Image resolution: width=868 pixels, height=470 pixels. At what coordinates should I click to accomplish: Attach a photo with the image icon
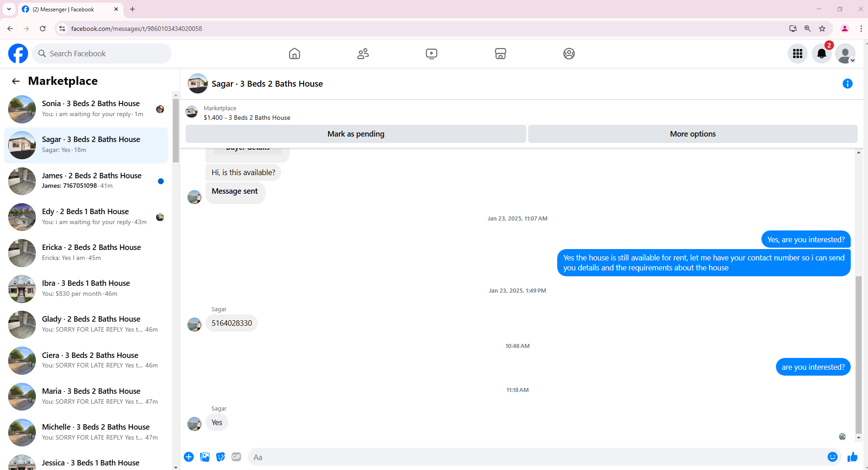point(205,457)
